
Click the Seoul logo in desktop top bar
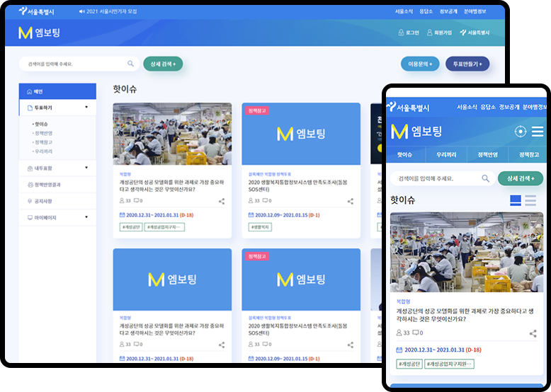tap(37, 11)
